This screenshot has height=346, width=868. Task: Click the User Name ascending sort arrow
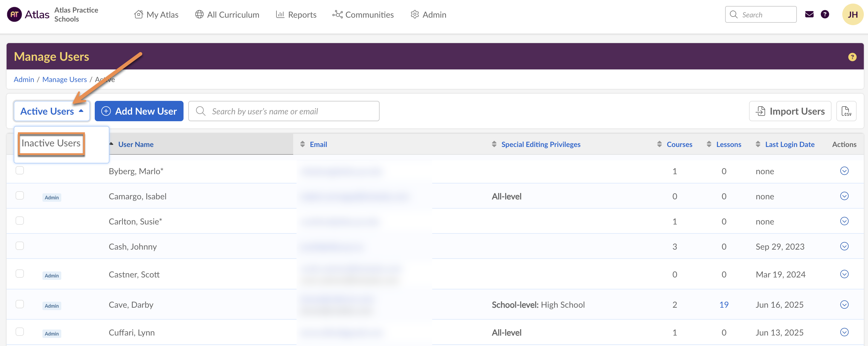coord(111,144)
